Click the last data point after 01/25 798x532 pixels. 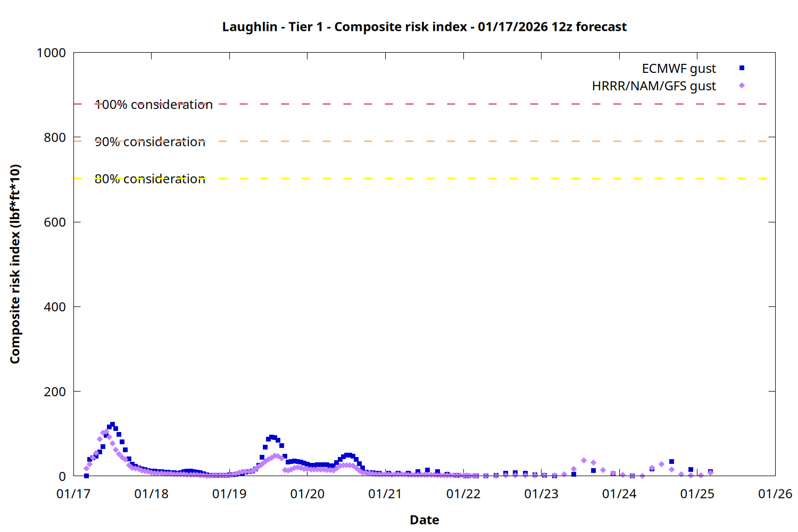[x=710, y=472]
